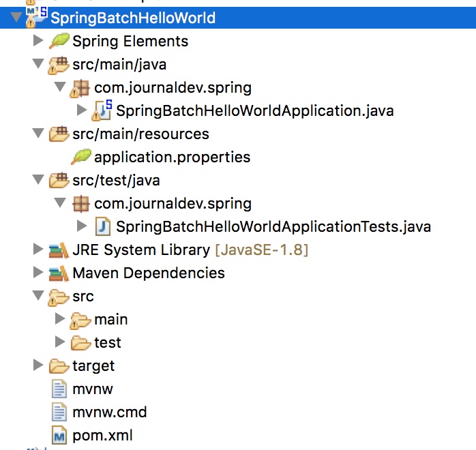The height and width of the screenshot is (450, 476).
Task: Click the Maven Dependencies library icon
Action: (x=59, y=273)
